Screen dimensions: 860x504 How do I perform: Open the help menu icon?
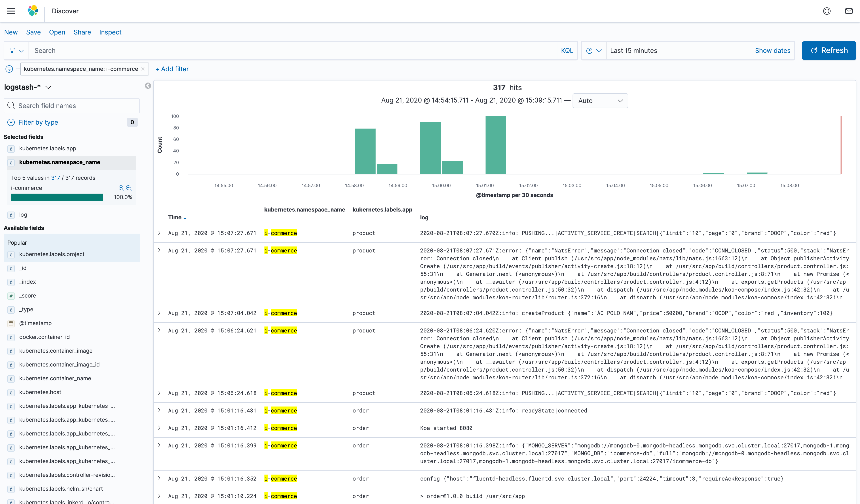click(x=827, y=11)
